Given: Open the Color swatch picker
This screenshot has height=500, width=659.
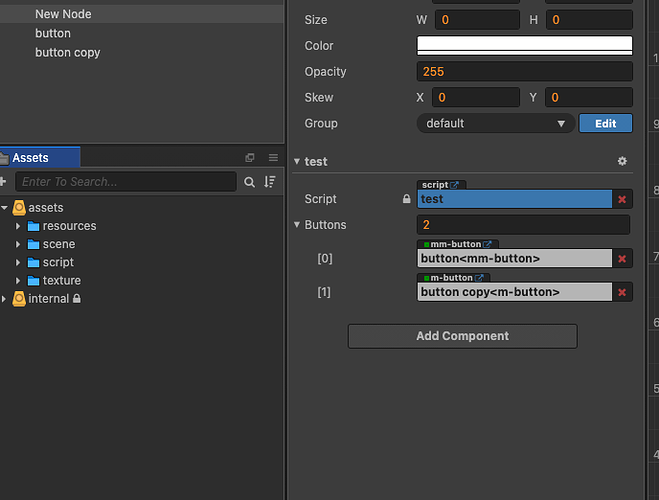Looking at the screenshot, I should click(x=525, y=45).
